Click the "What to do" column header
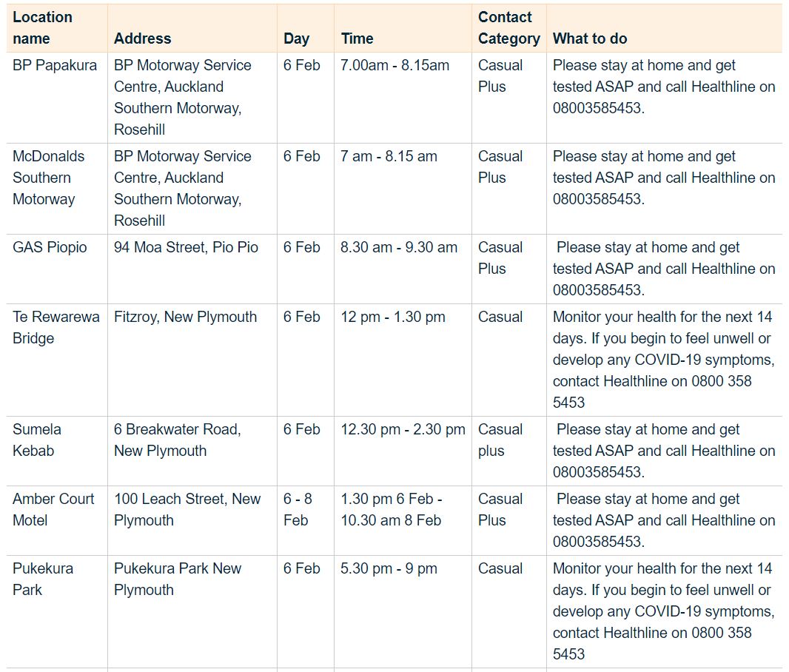 [x=590, y=38]
